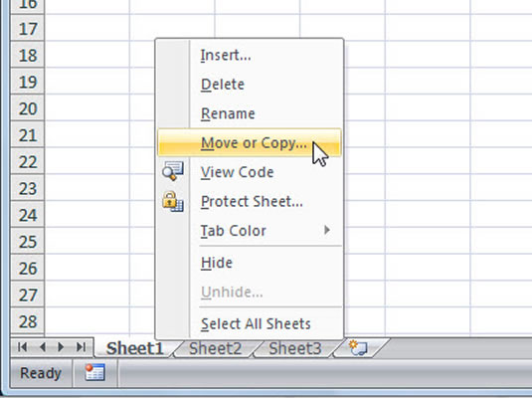This screenshot has height=398, width=532.
Task: Select the View Code entry
Action: pyautogui.click(x=250, y=172)
